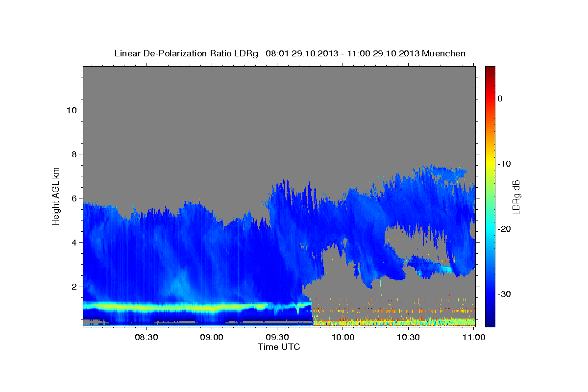588x392 pixels.
Task: Click the 'LDRg dB' colorbar label
Action: tap(515, 197)
